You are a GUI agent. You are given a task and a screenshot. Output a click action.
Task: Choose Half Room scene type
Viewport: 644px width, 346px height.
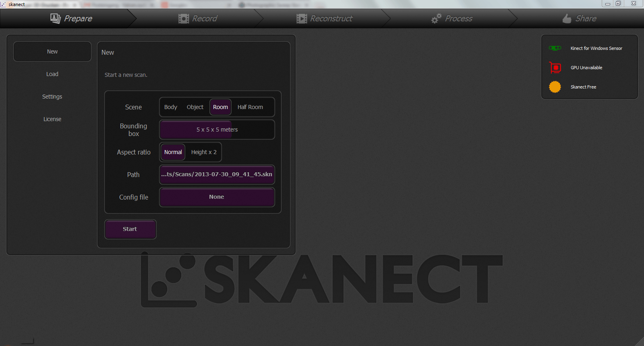click(250, 107)
